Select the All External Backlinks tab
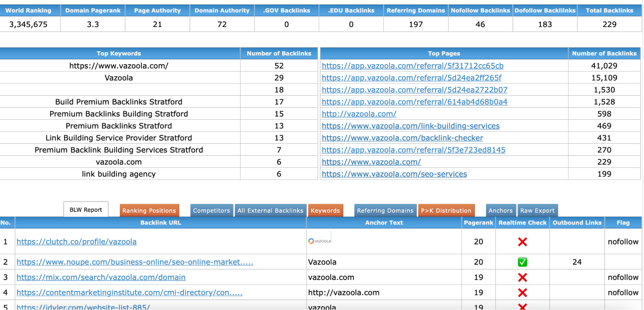Viewport: 644px width, 310px height. (270, 211)
